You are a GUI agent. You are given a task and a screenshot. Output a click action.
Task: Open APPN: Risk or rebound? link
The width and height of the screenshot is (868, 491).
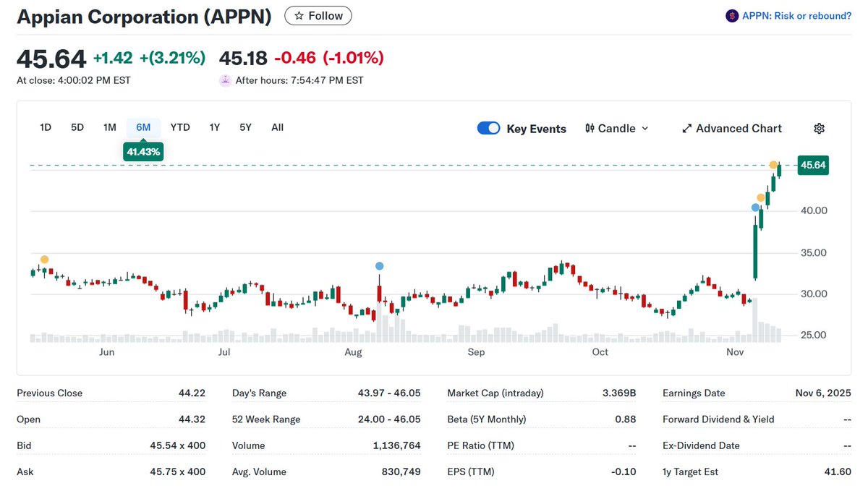coord(796,16)
